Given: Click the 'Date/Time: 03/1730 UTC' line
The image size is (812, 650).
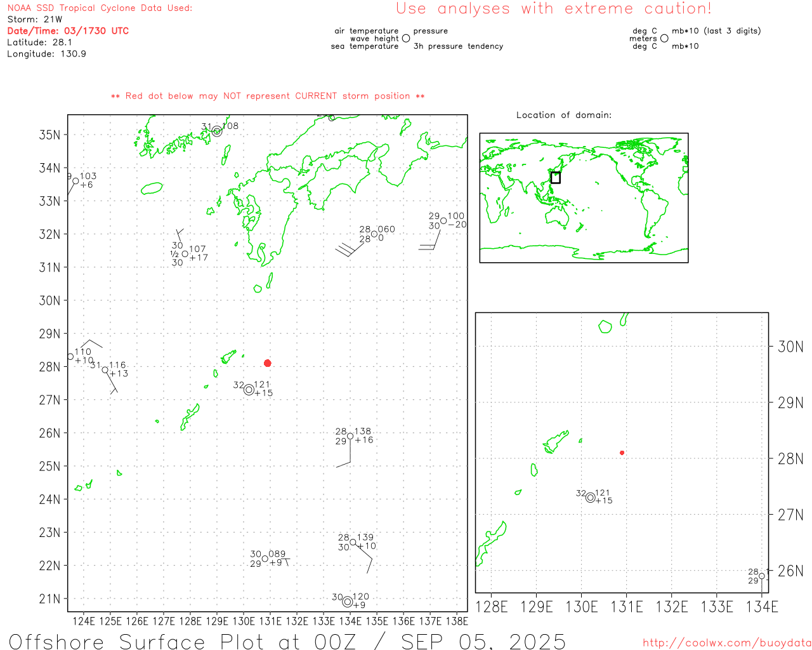Looking at the screenshot, I should [68, 30].
